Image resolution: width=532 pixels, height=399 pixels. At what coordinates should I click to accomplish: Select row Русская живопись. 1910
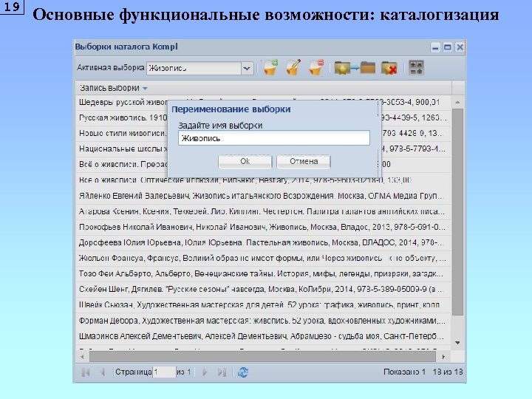(x=122, y=117)
